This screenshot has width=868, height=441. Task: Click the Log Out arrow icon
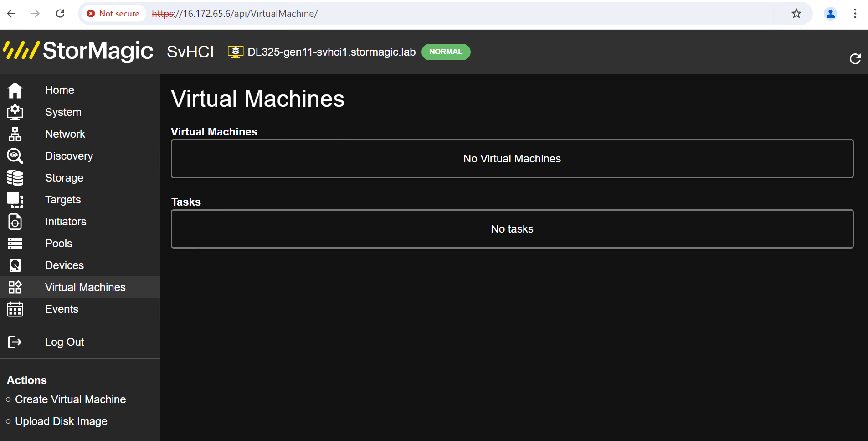tap(15, 342)
